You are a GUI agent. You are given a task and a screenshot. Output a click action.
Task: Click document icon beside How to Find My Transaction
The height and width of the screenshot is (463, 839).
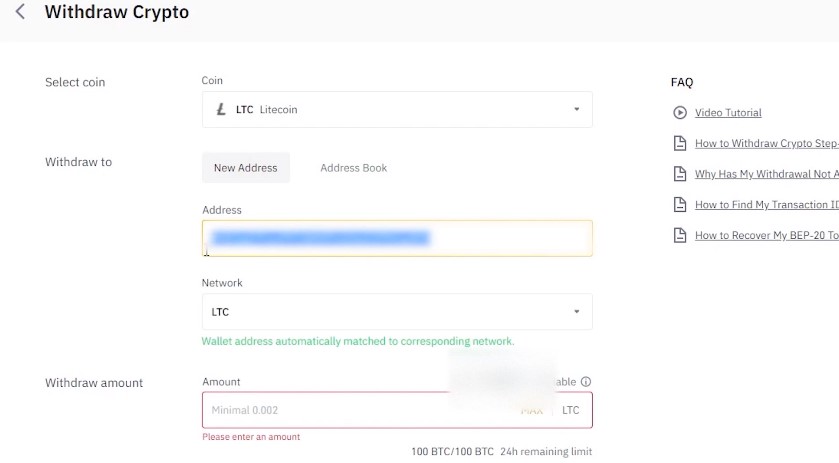pos(680,204)
